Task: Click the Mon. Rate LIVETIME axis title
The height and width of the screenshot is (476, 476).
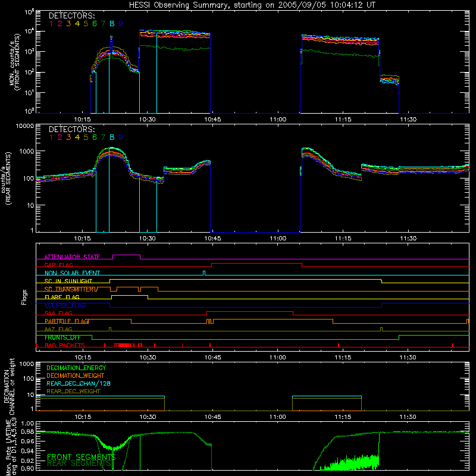Action: [x=11, y=447]
